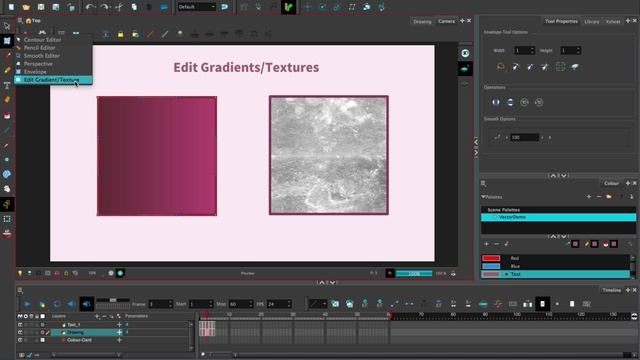Click the Rotate 90 clockwise operation icon

[x=524, y=102]
